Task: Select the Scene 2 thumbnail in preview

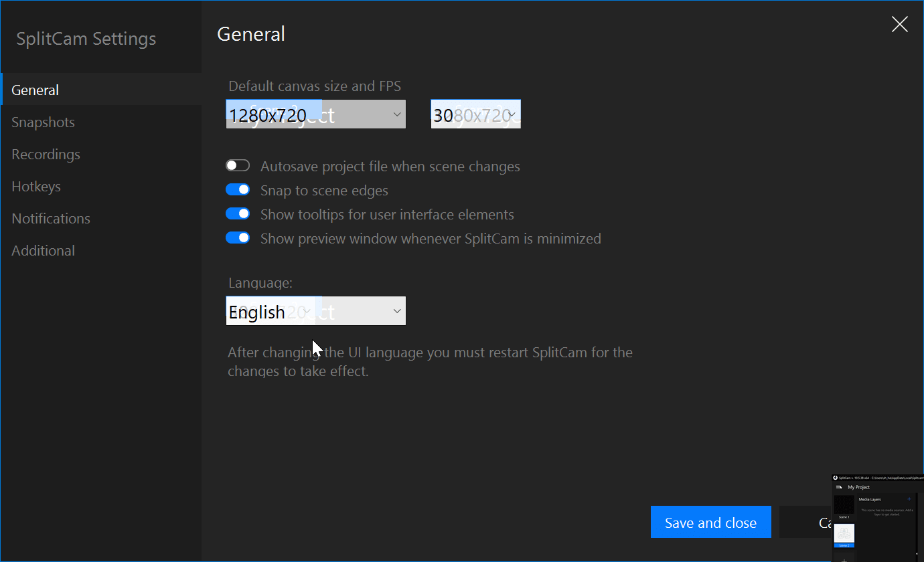Action: (844, 533)
